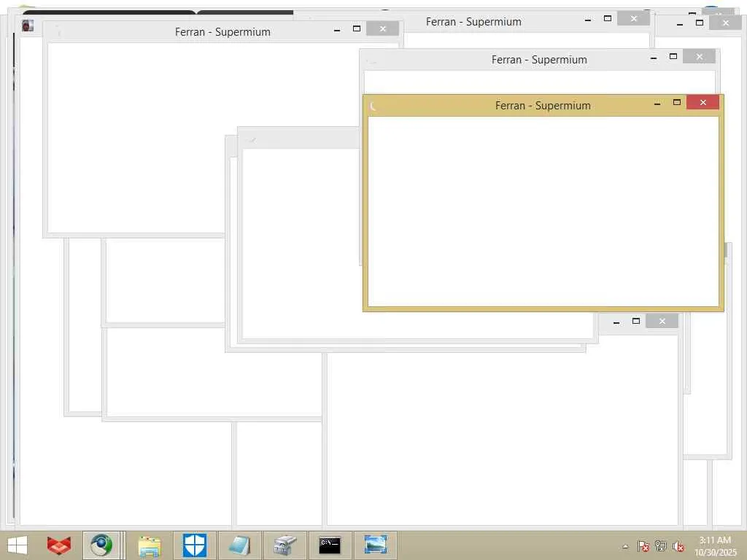Click the muted volume tray icon
Screen dimensions: 747x560
678,546
